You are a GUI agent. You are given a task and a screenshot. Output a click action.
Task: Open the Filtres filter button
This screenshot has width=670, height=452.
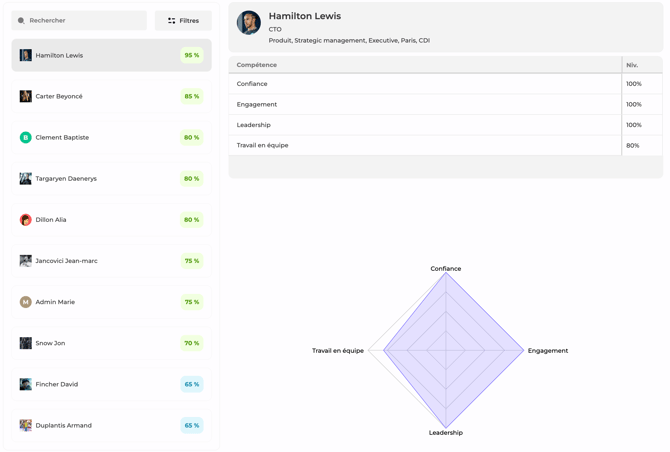tap(183, 20)
